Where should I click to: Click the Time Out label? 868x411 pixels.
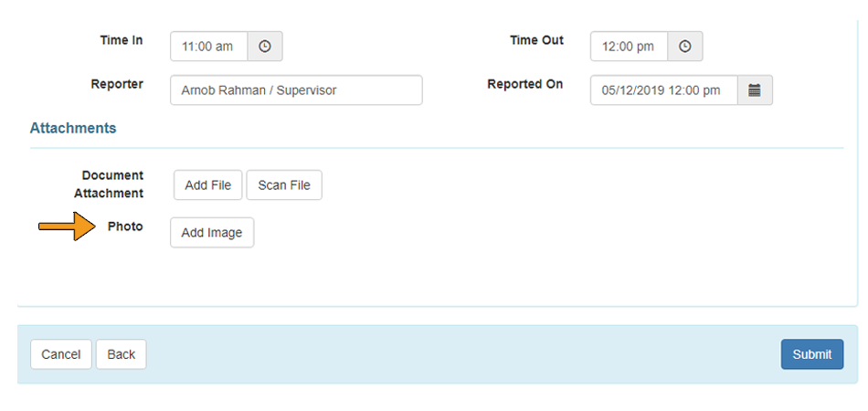(536, 40)
